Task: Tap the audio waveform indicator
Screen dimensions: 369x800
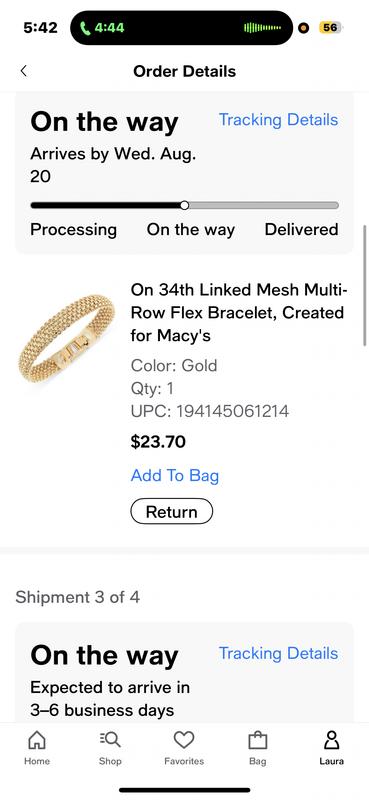Action: [x=263, y=28]
